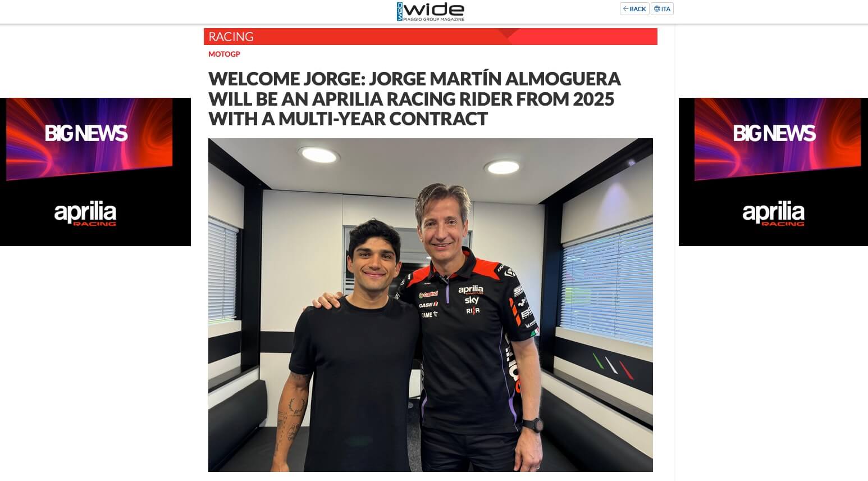The image size is (868, 481).
Task: Click the dark notch on the RACING bar
Action: click(x=508, y=33)
